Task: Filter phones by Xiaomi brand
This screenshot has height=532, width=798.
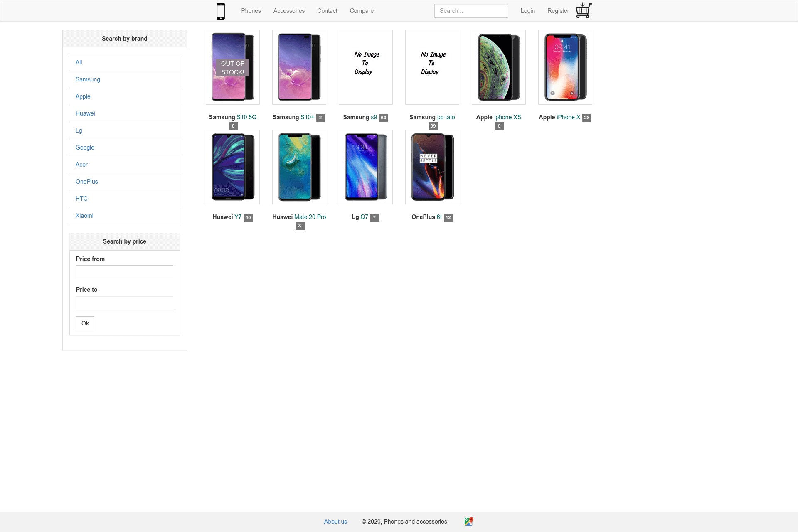Action: (x=125, y=216)
